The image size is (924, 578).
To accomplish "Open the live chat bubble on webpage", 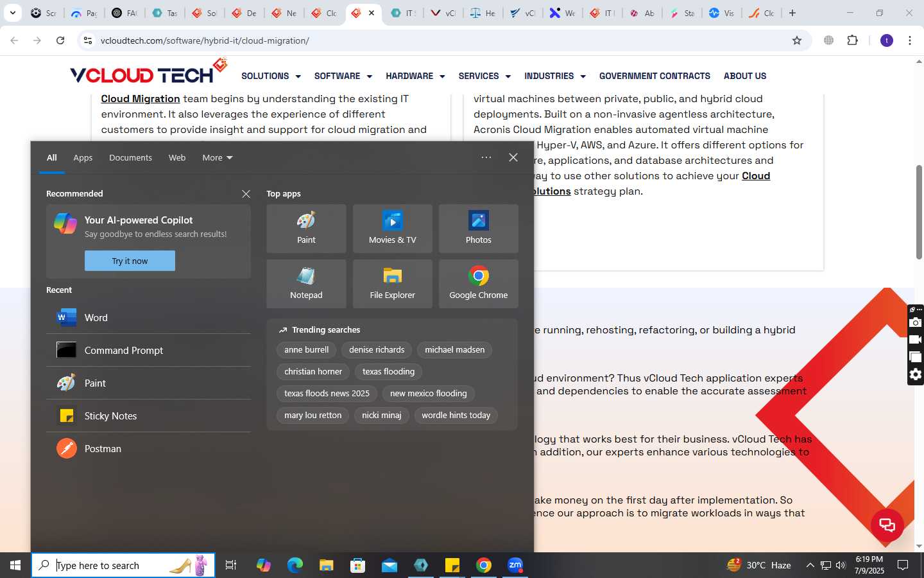I will 887,525.
